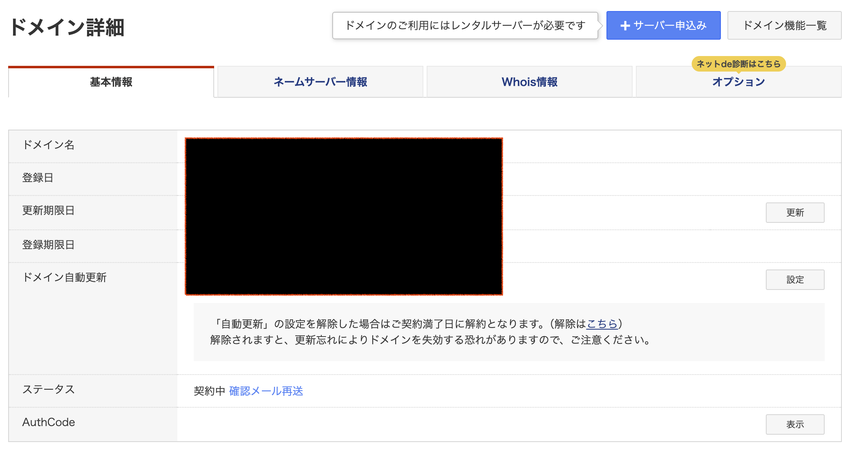Viewport: 868px width, 449px height.
Task: Click the ネットde診断はこちら yellow badge
Action: [738, 64]
